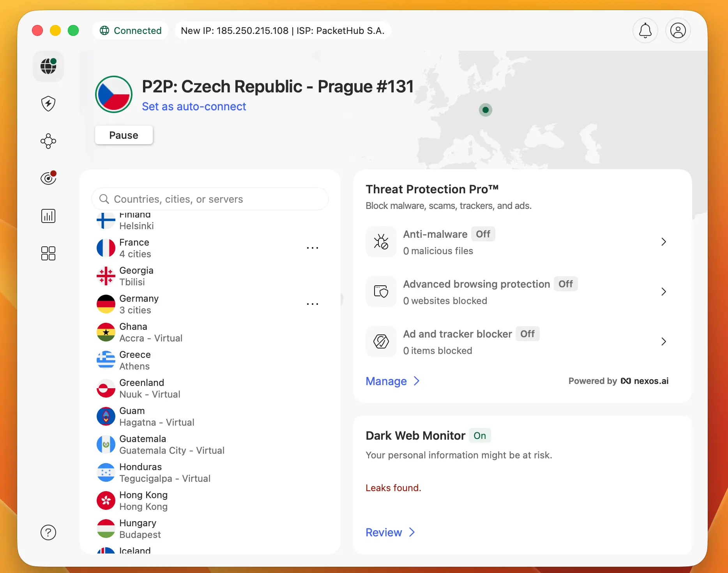Open Germany's three-dot options menu
This screenshot has height=573, width=728.
(312, 304)
